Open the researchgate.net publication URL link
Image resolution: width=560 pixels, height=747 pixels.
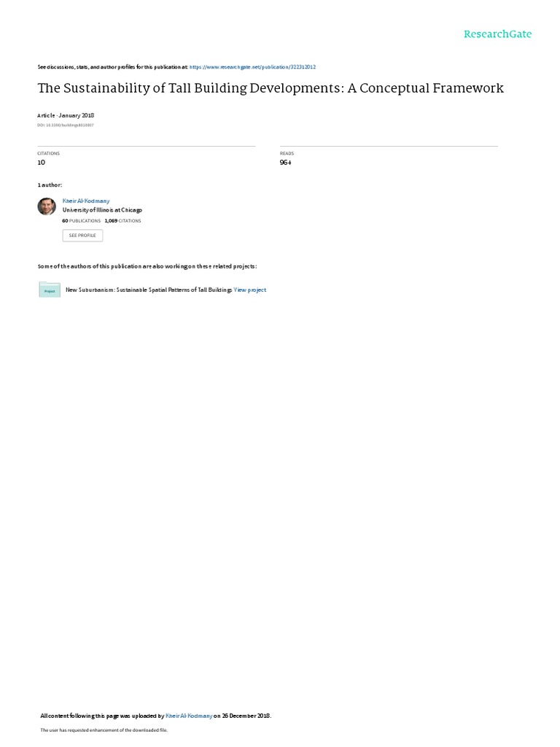click(x=252, y=67)
